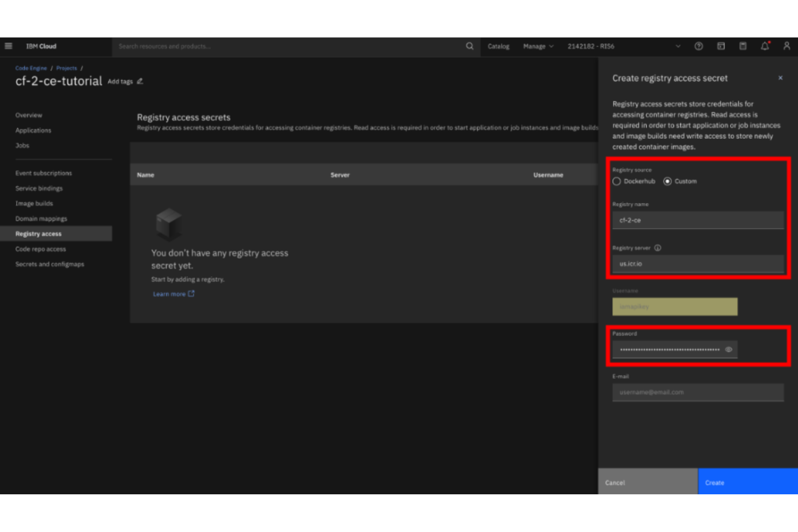Screen dimensions: 798x532
Task: Open the Catalog menu
Action: click(x=498, y=46)
